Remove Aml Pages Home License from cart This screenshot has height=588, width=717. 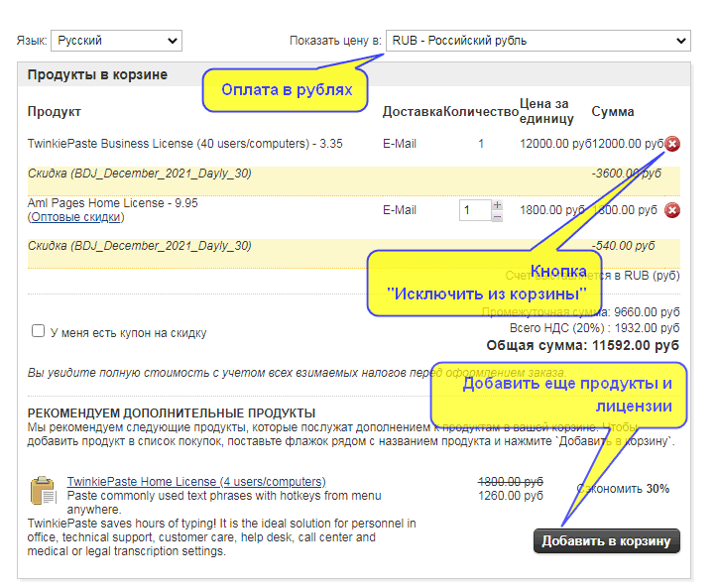pos(671,210)
